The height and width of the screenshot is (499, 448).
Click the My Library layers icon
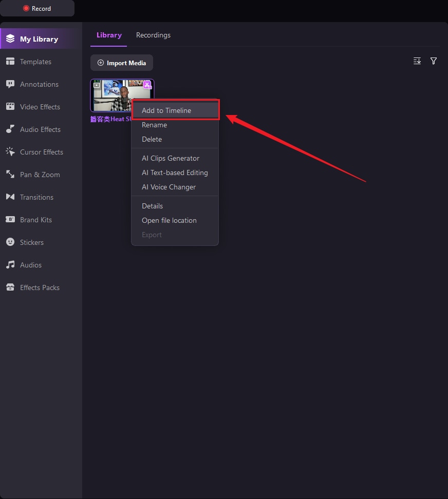pos(10,39)
